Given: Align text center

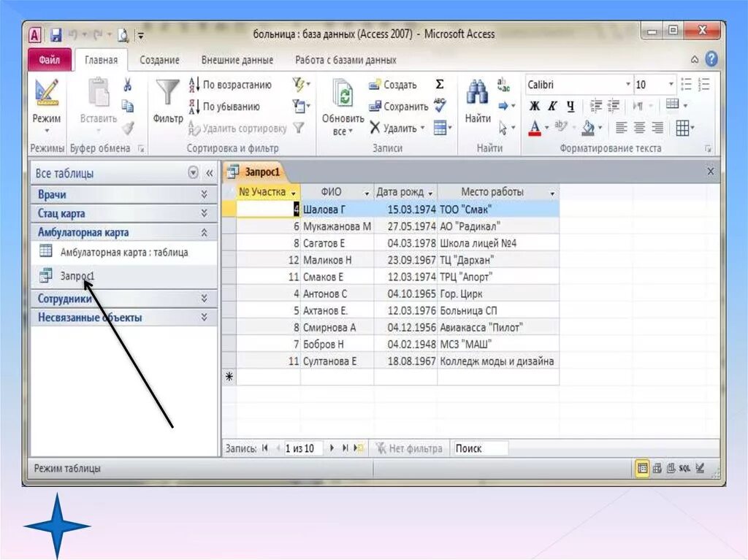Looking at the screenshot, I should point(639,128).
